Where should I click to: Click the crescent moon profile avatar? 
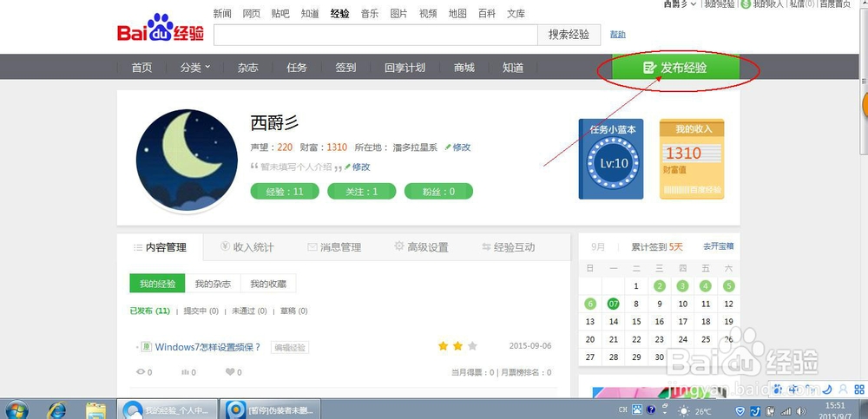187,160
